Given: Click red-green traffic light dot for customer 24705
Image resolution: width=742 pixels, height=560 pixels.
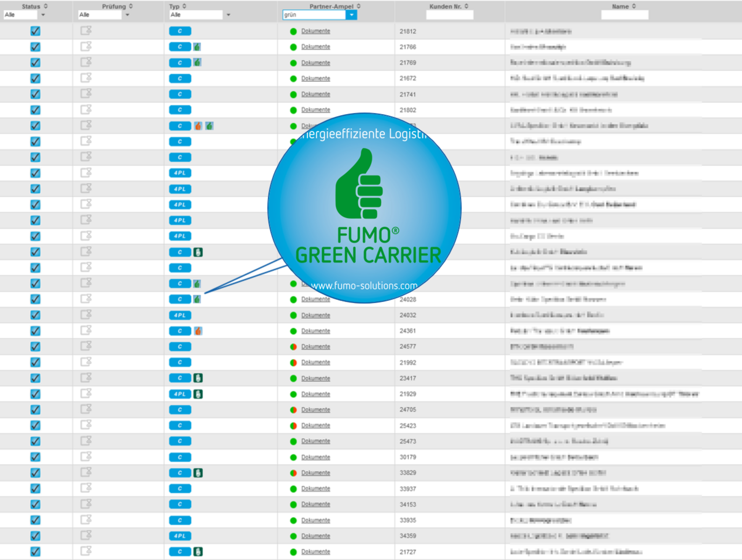Looking at the screenshot, I should (x=294, y=410).
